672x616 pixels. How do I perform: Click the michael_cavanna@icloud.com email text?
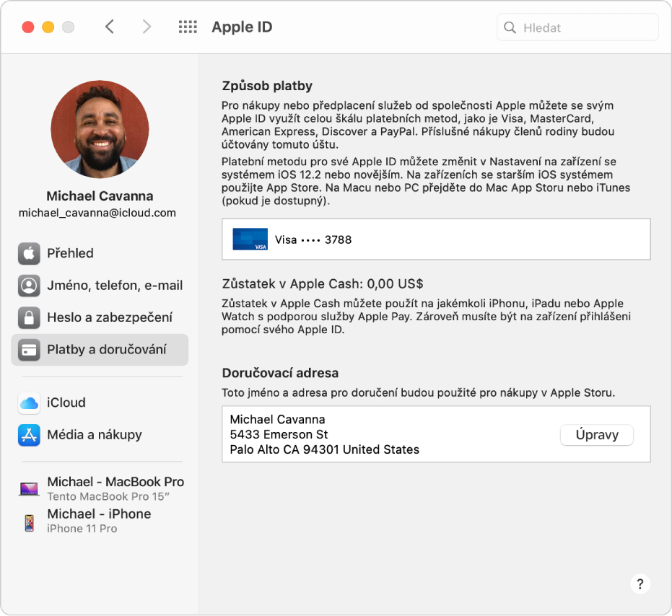[x=97, y=213]
